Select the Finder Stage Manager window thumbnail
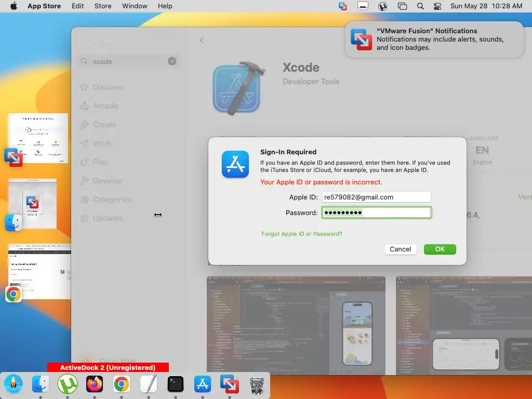The height and width of the screenshot is (399, 532). [32, 204]
